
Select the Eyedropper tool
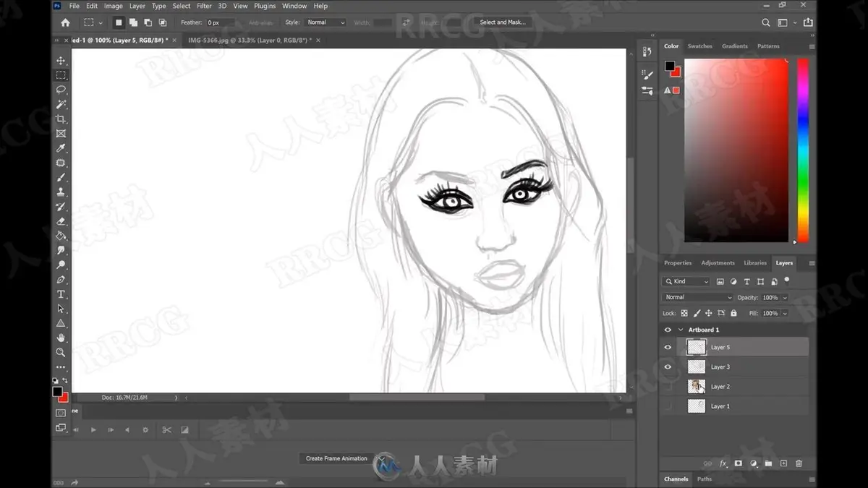pyautogui.click(x=61, y=148)
